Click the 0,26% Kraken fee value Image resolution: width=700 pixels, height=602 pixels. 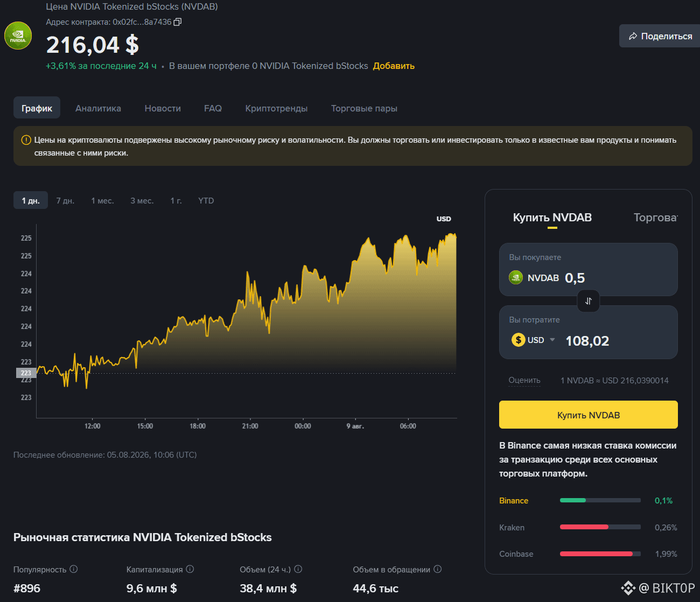click(x=666, y=527)
